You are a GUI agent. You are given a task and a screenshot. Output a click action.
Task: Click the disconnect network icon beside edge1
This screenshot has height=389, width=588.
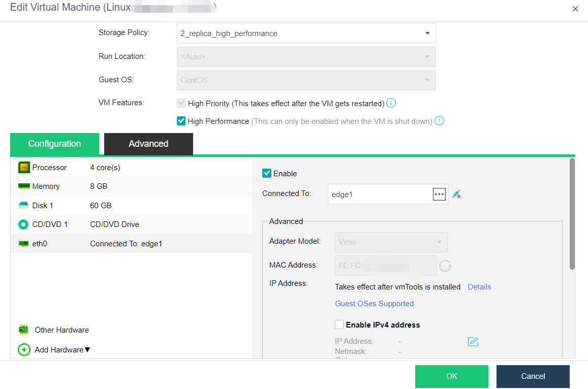(456, 194)
